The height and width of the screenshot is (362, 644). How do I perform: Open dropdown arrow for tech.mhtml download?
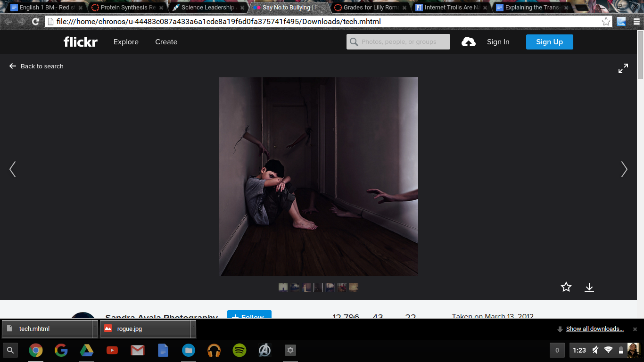click(95, 329)
